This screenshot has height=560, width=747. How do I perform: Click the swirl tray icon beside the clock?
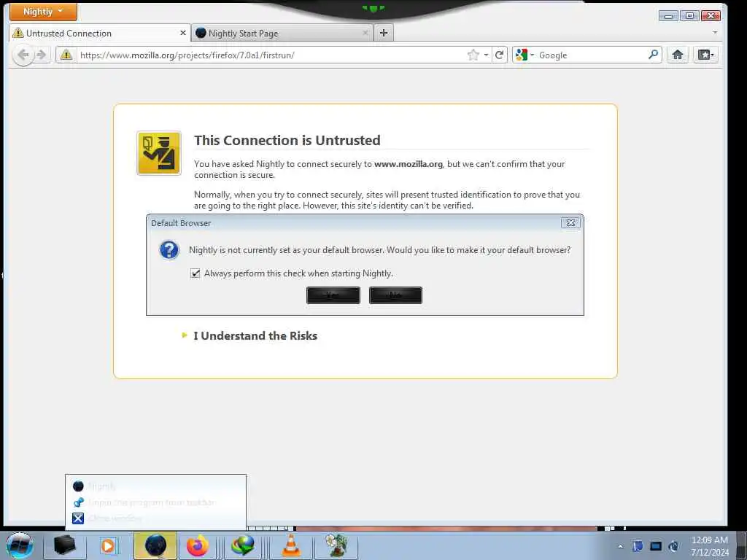point(673,546)
